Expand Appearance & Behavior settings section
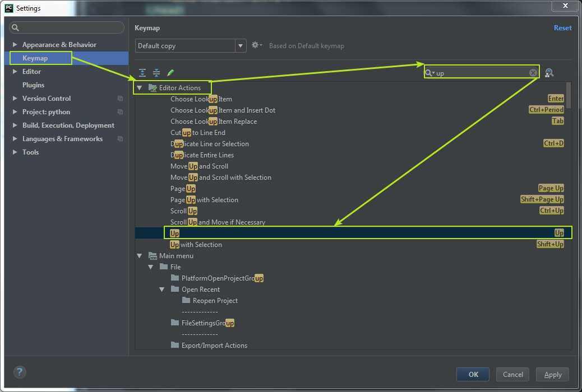582x392 pixels. pyautogui.click(x=15, y=44)
